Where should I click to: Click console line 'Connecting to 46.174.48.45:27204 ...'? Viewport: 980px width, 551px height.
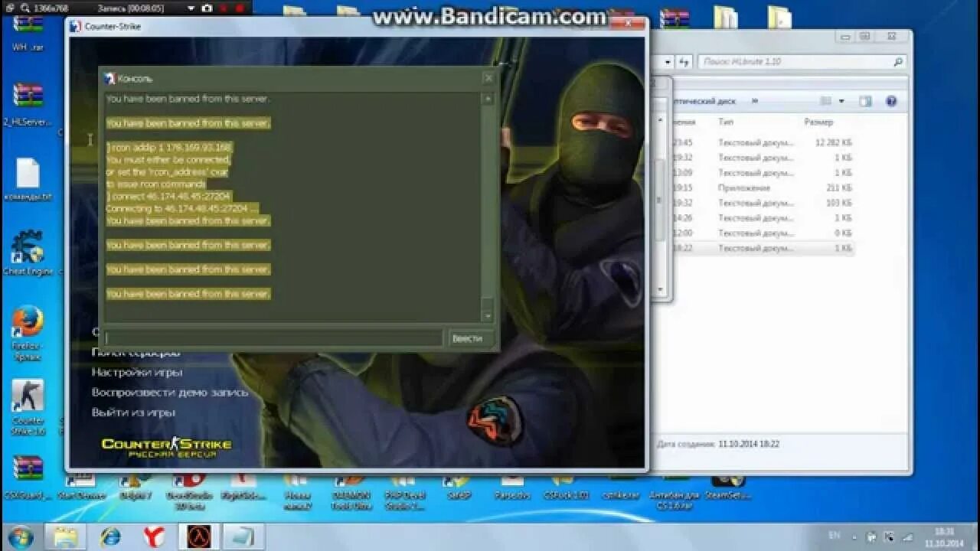pyautogui.click(x=182, y=208)
